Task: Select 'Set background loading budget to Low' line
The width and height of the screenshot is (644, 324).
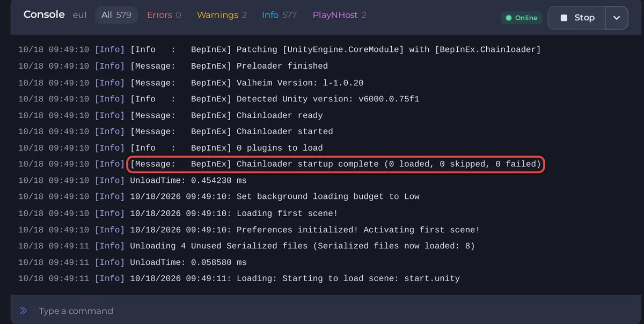Action: pos(219,196)
